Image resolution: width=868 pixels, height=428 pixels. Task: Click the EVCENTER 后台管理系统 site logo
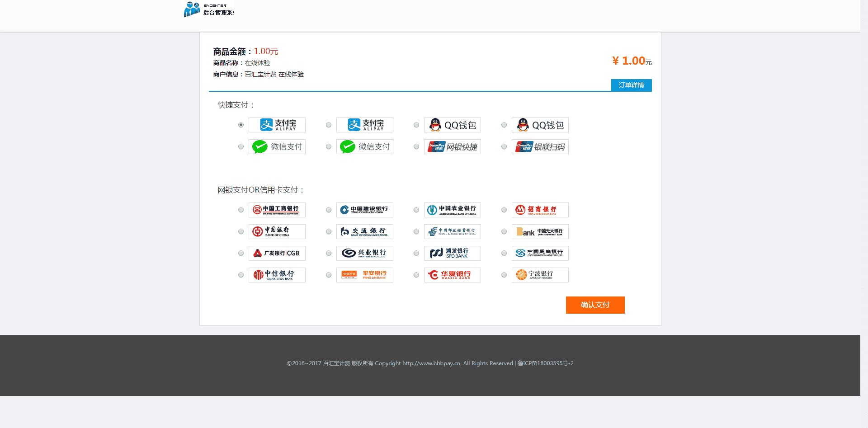209,9
